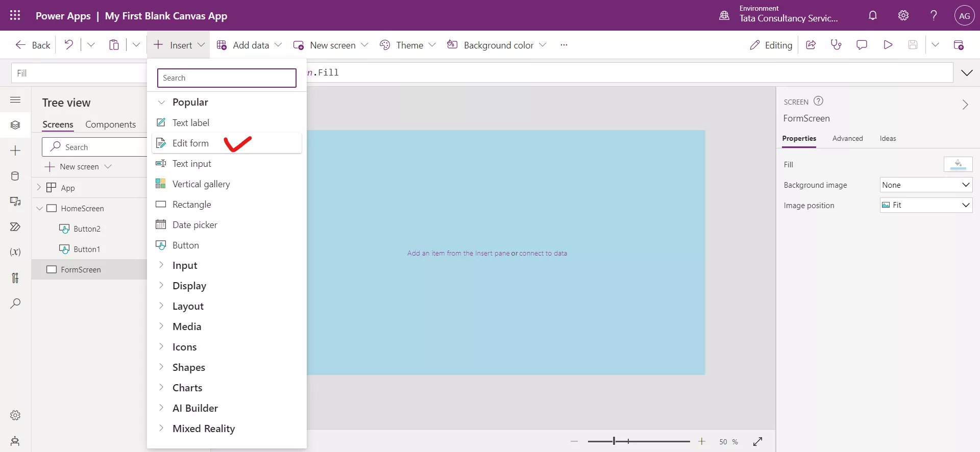This screenshot has height=452, width=980.
Task: Click the Fill property selector
Action: [x=79, y=73]
